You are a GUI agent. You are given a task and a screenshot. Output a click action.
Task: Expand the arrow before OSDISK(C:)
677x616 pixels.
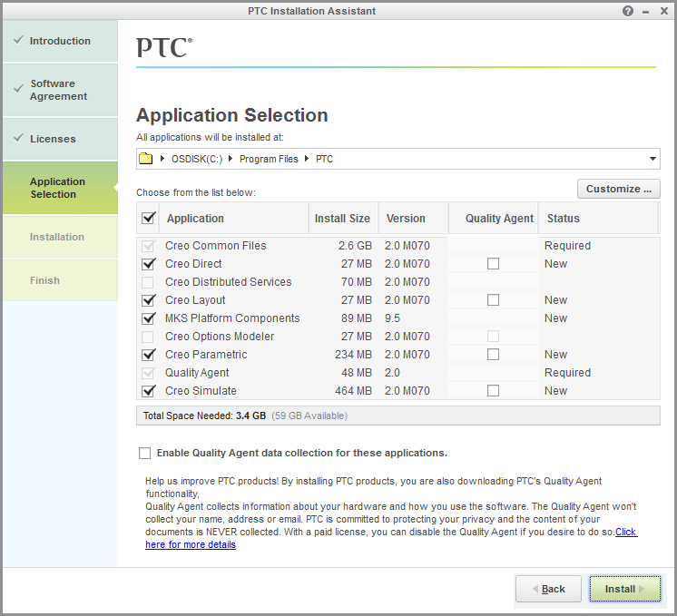[x=162, y=159]
